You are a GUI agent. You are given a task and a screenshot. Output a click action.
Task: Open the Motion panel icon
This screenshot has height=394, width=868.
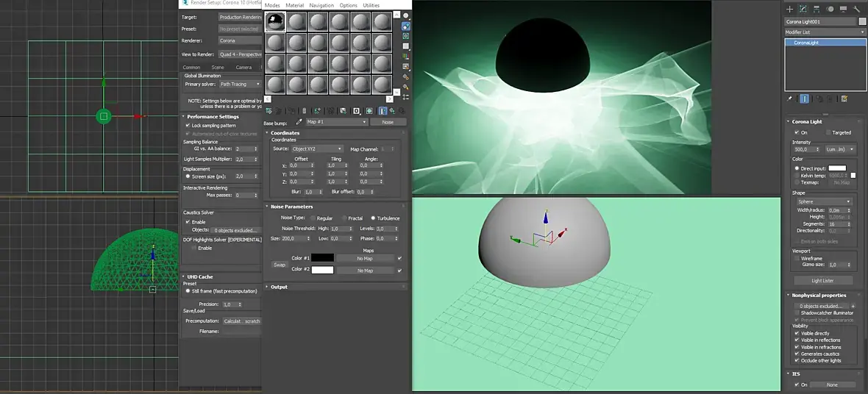[x=830, y=10]
